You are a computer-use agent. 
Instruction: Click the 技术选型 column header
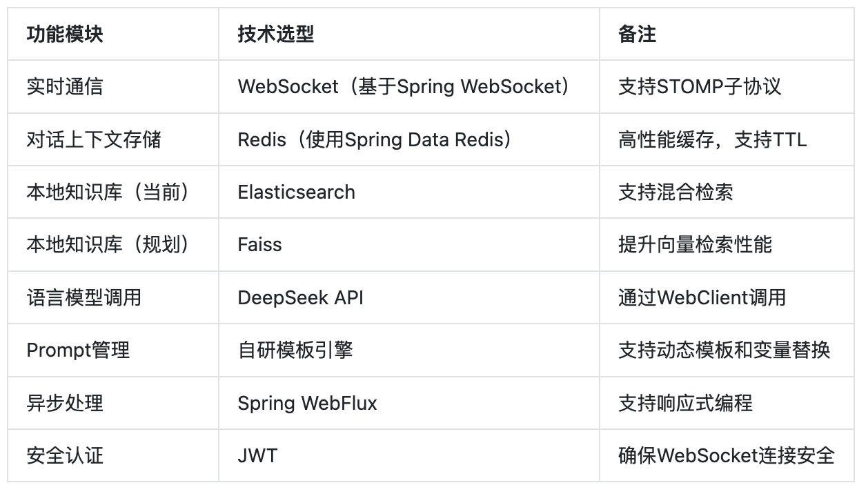click(276, 34)
